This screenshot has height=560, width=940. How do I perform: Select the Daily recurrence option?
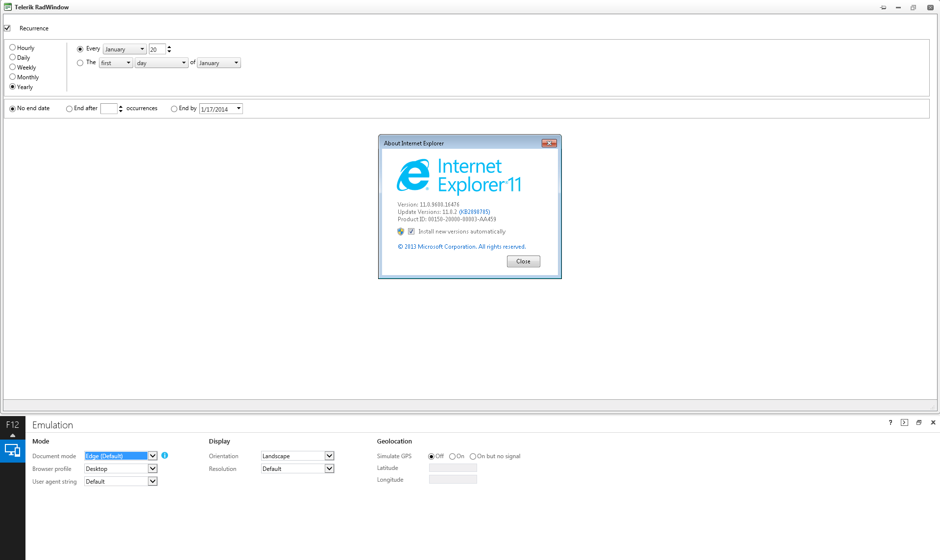point(13,57)
